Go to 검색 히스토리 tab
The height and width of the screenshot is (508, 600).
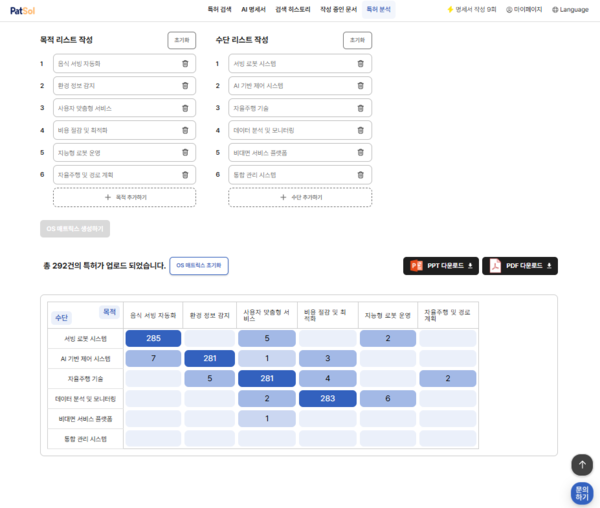(x=291, y=9)
